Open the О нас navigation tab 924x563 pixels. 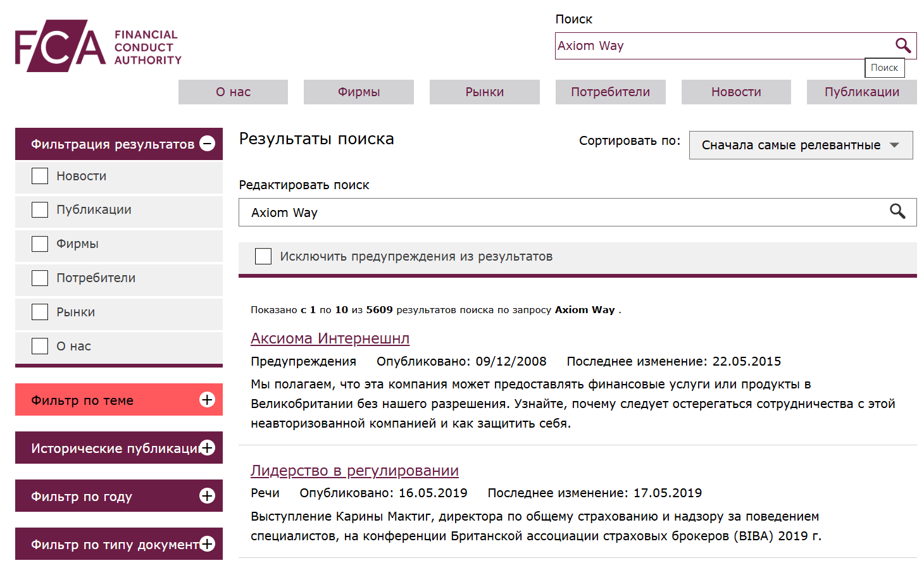point(232,92)
